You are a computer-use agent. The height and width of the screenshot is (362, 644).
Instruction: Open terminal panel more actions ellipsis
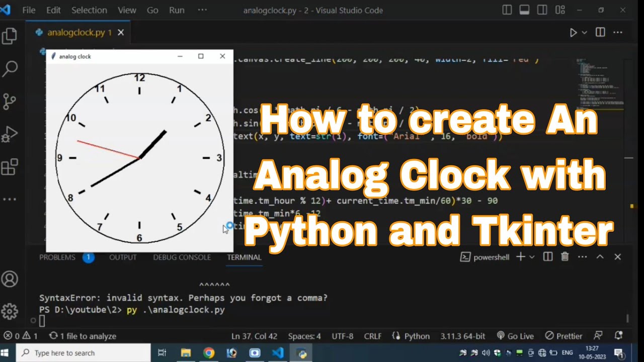[582, 257]
